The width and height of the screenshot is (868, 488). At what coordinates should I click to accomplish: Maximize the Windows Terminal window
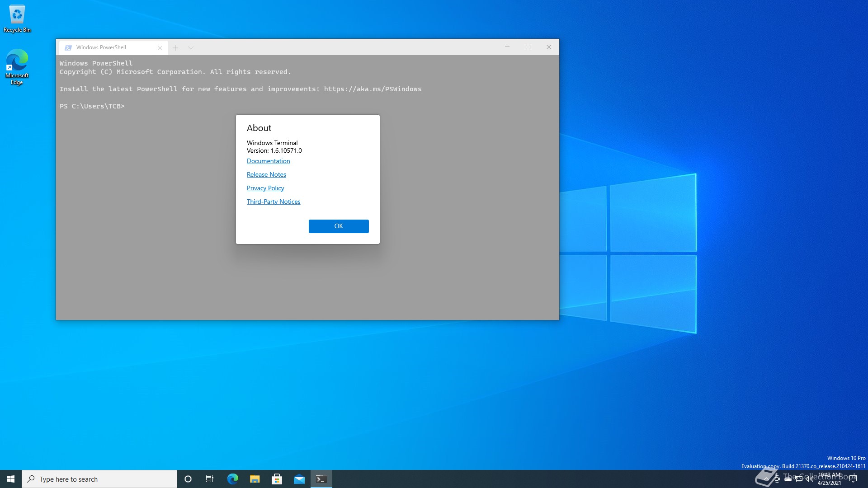[528, 47]
